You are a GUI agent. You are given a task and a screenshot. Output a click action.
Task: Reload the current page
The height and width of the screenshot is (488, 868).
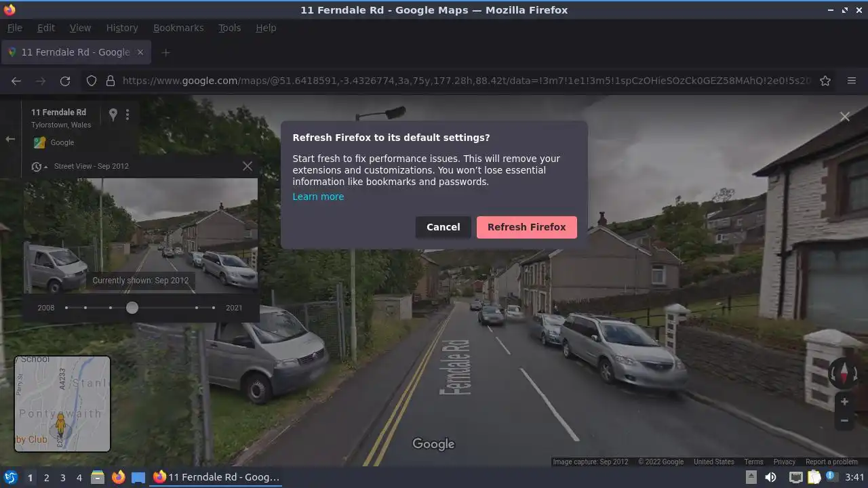65,81
